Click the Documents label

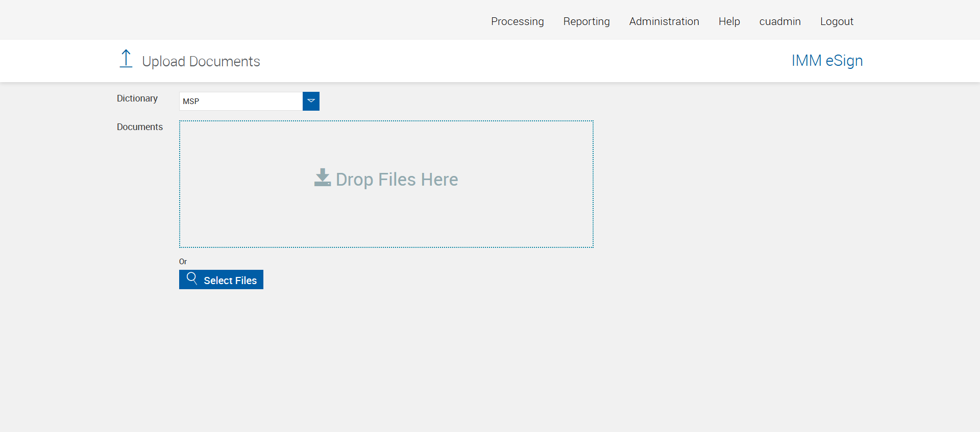140,127
